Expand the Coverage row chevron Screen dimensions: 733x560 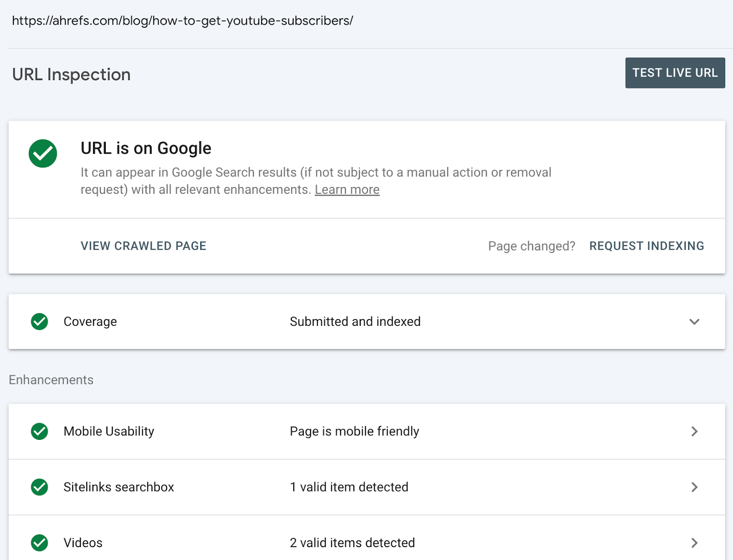[x=694, y=322]
